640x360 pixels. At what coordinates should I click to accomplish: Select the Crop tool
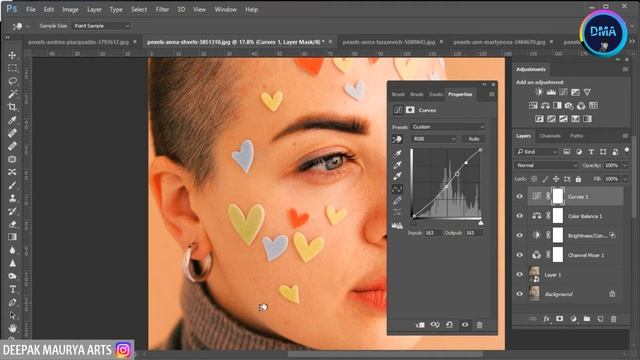[x=12, y=107]
